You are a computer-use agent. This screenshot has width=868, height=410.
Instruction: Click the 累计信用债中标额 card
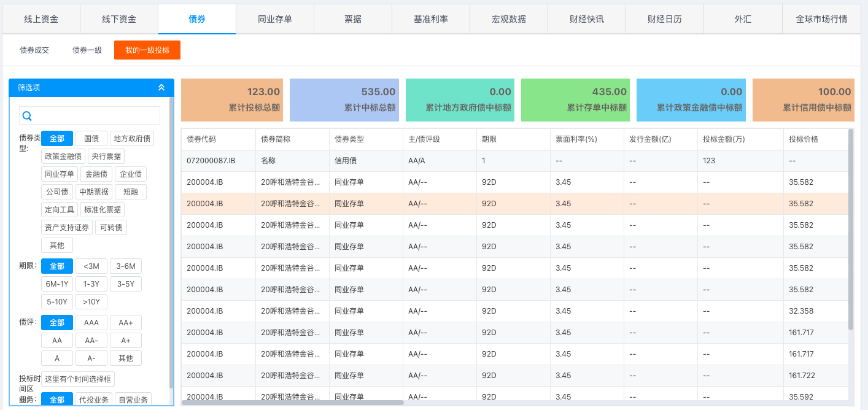pos(804,99)
